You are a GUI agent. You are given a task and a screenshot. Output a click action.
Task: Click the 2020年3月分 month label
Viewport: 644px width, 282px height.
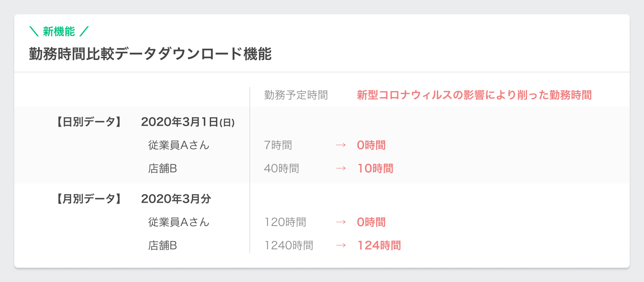[176, 199]
